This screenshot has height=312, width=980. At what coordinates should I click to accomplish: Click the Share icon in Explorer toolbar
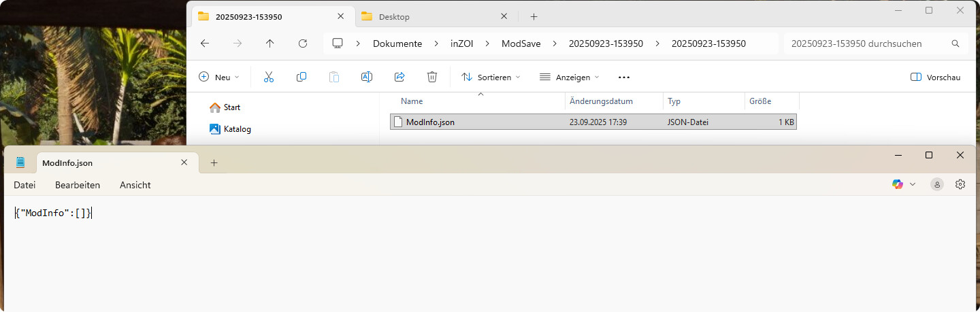[x=399, y=77]
